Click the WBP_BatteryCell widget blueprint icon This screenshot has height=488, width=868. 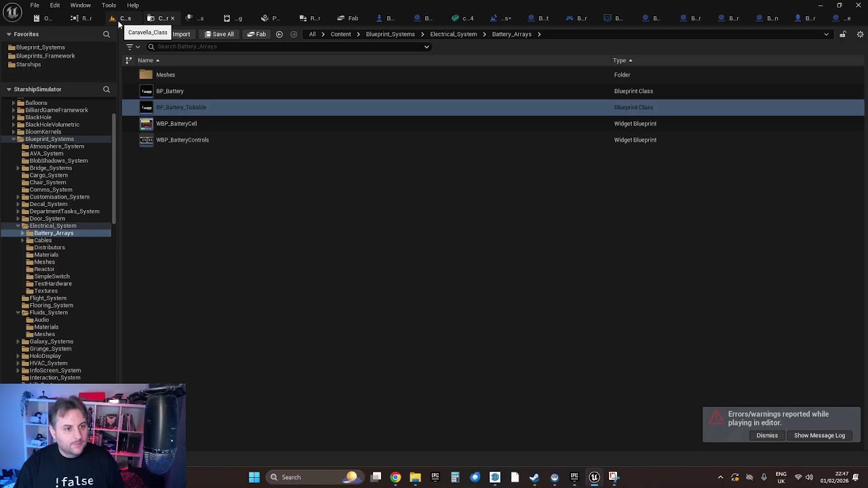[146, 123]
